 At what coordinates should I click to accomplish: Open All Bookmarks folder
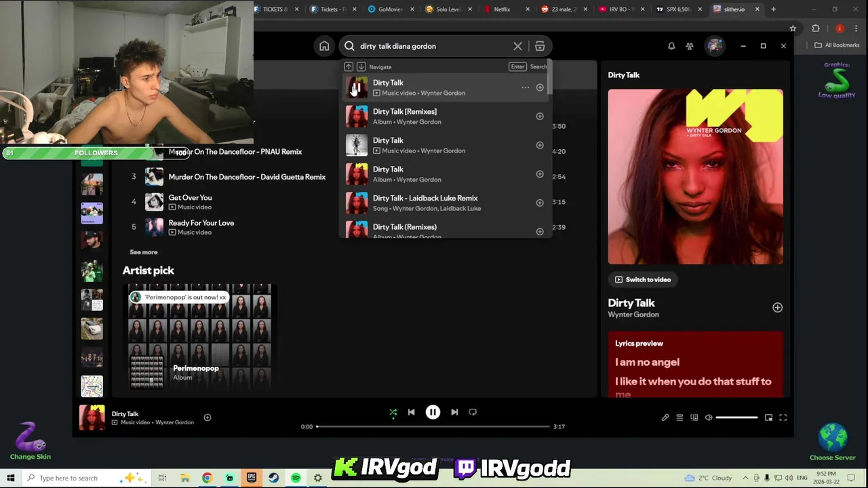coord(837,45)
